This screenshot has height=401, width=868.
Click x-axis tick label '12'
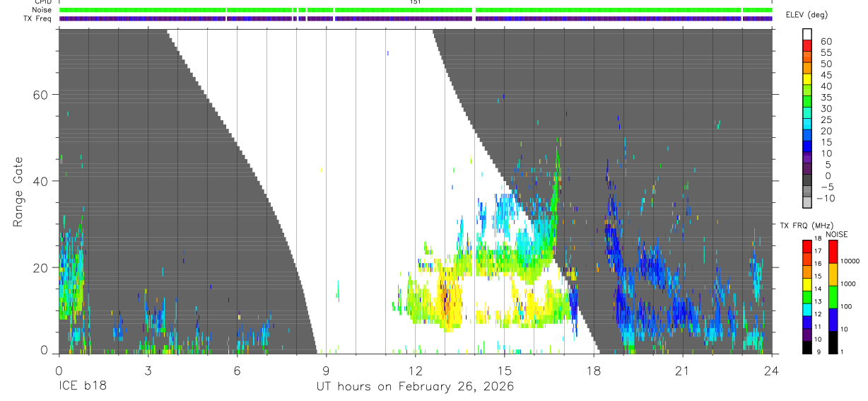[x=415, y=371]
